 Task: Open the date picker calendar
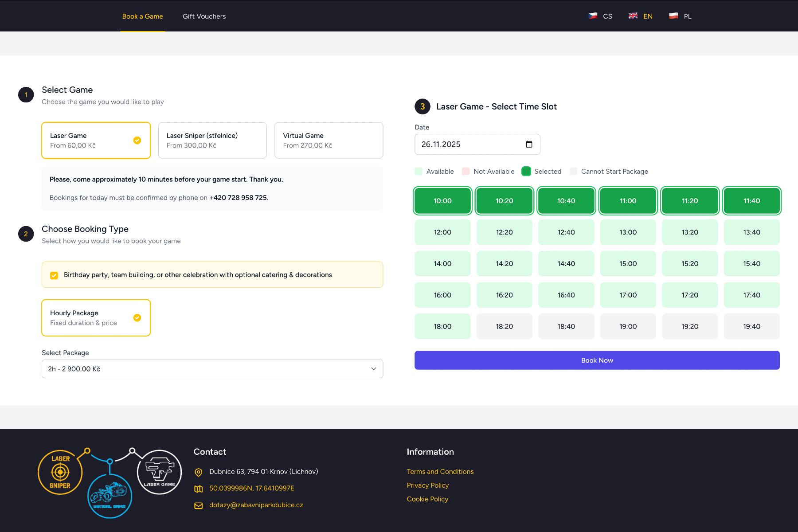pos(528,144)
